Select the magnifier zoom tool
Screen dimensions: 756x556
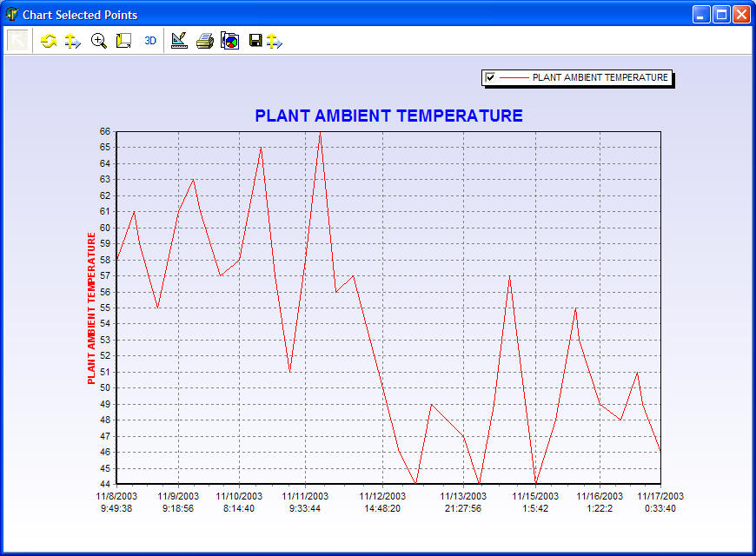tap(98, 41)
